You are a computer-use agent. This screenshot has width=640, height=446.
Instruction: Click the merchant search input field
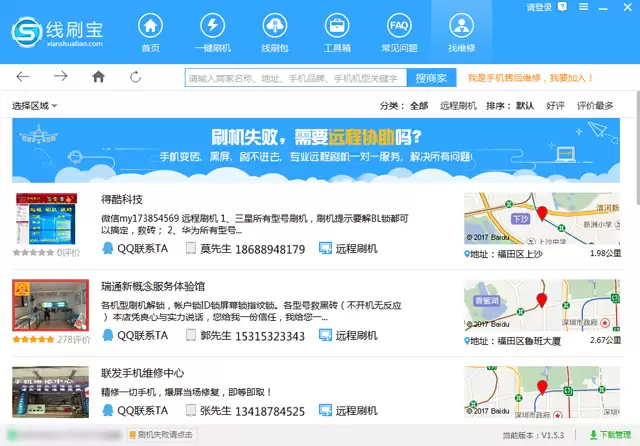(294, 78)
